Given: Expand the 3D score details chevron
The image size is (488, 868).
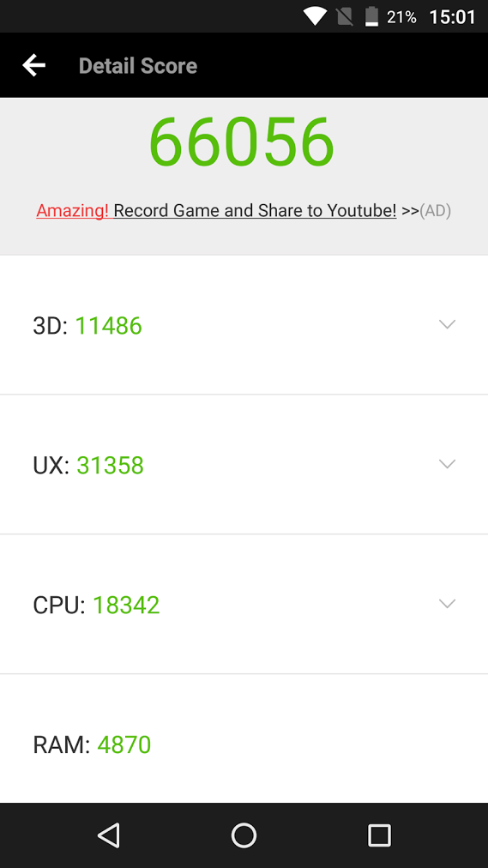Looking at the screenshot, I should point(447,324).
